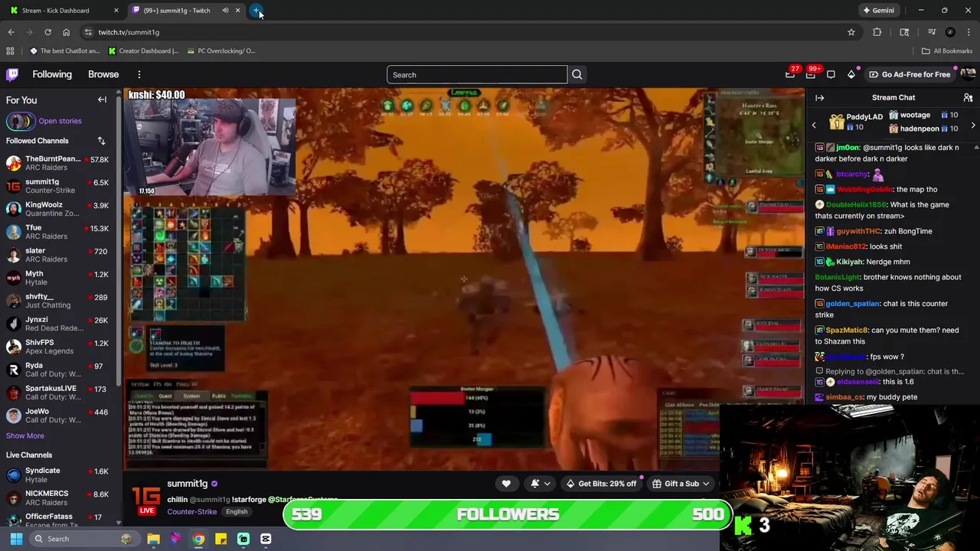
Task: Open Chrome media controls icon
Action: [932, 32]
